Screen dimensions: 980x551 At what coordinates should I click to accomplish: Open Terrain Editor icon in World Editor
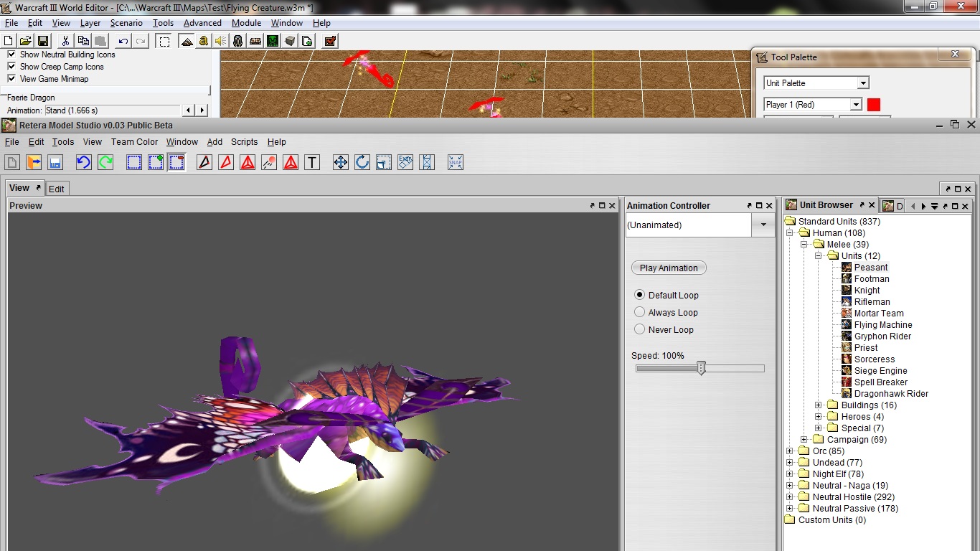[187, 41]
